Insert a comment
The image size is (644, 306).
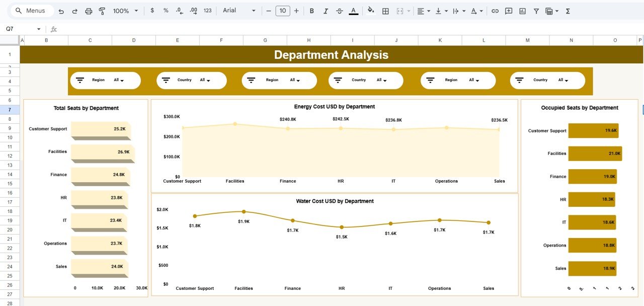[x=509, y=10]
